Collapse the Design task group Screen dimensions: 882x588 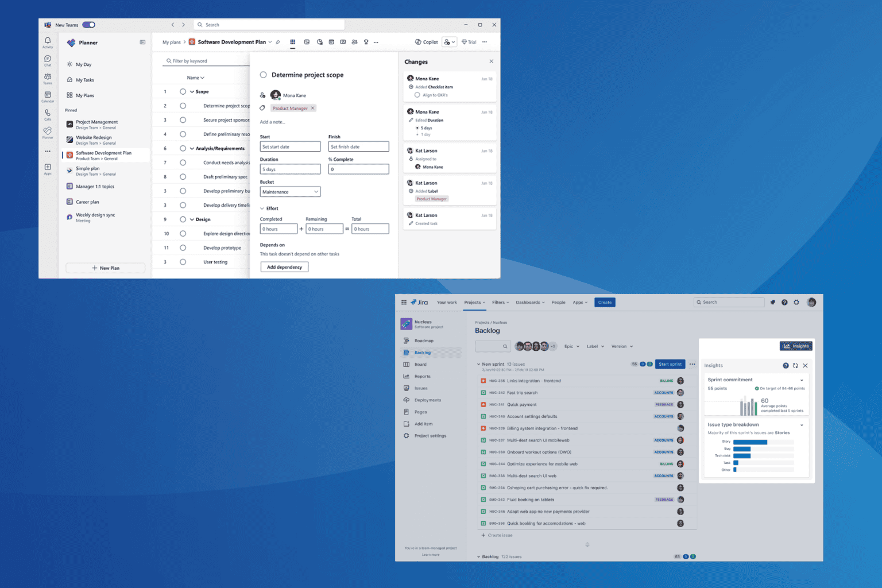click(192, 219)
